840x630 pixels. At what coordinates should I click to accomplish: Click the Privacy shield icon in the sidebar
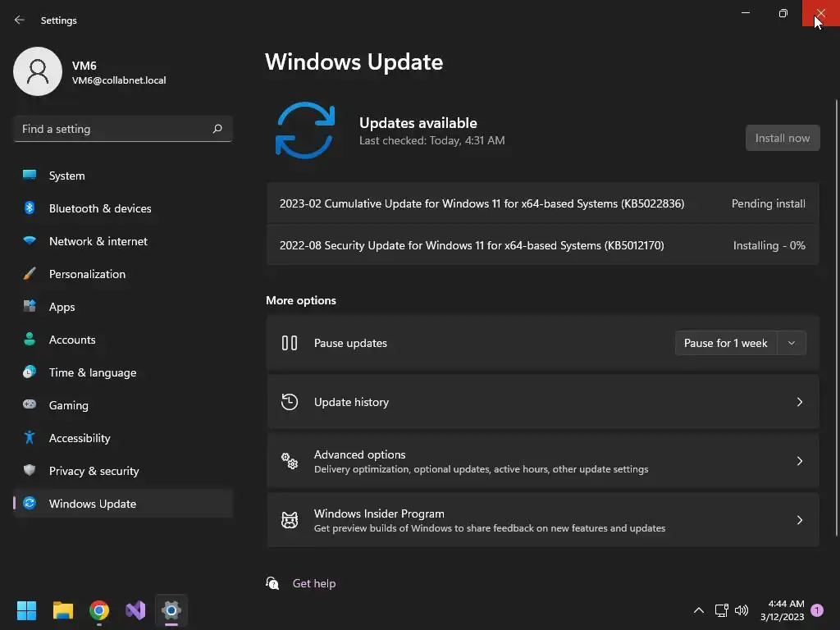[30, 470]
